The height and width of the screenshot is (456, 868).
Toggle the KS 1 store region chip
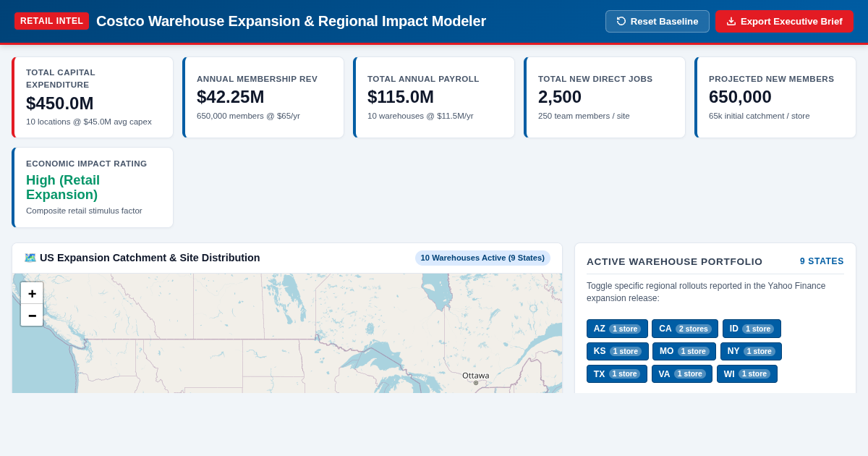pos(618,351)
